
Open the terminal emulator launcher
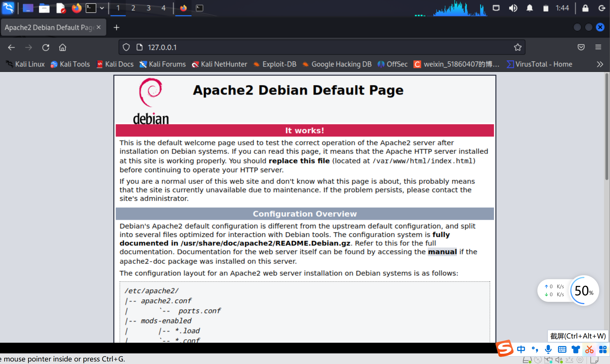[x=91, y=8]
